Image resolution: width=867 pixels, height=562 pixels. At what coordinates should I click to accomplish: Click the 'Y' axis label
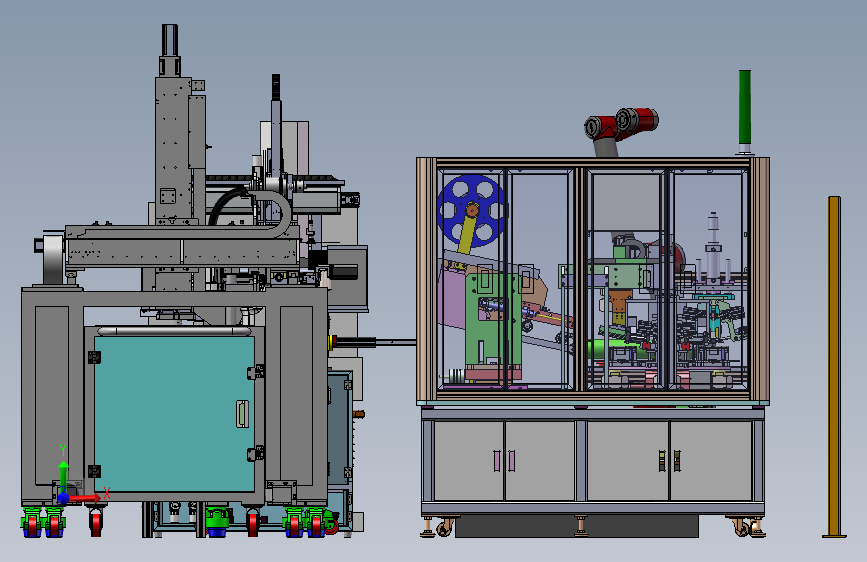pos(63,450)
